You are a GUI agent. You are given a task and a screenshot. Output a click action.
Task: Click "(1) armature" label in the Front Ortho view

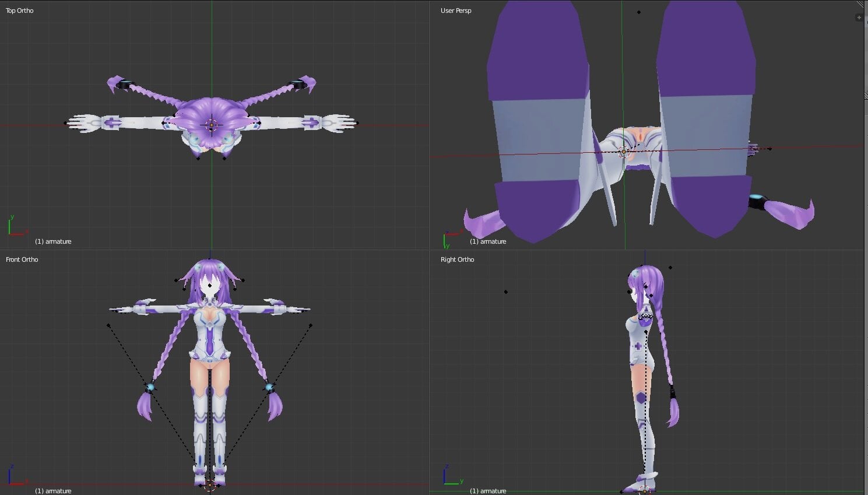[53, 491]
